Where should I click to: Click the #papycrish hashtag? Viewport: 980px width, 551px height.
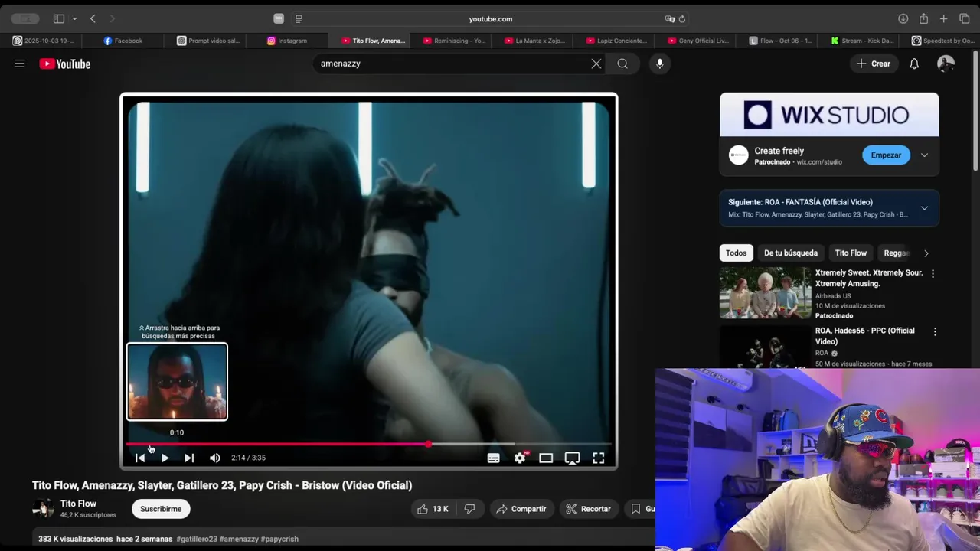[x=279, y=539]
